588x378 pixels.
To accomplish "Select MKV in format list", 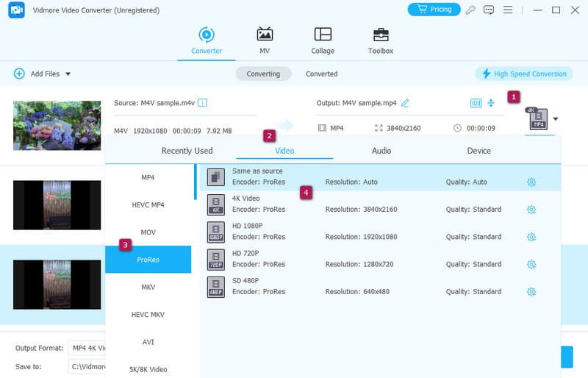I will 148,287.
